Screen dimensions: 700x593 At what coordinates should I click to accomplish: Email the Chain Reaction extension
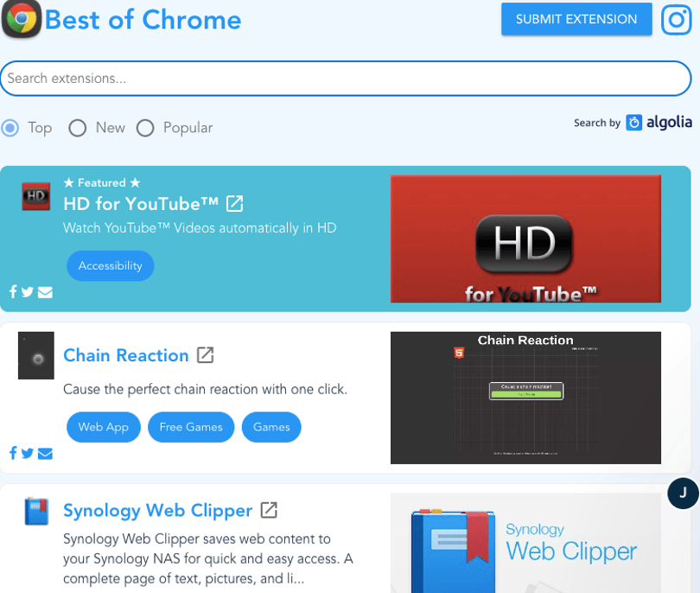(x=45, y=454)
